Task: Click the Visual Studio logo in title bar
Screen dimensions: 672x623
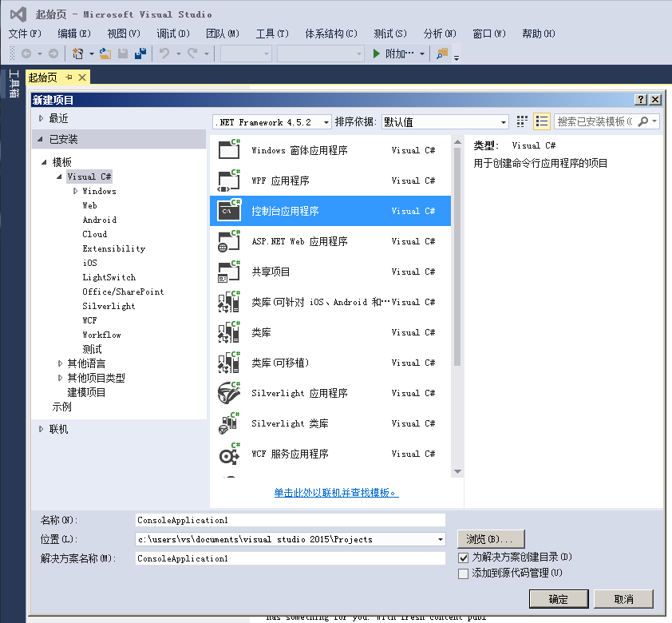Action: coord(18,14)
